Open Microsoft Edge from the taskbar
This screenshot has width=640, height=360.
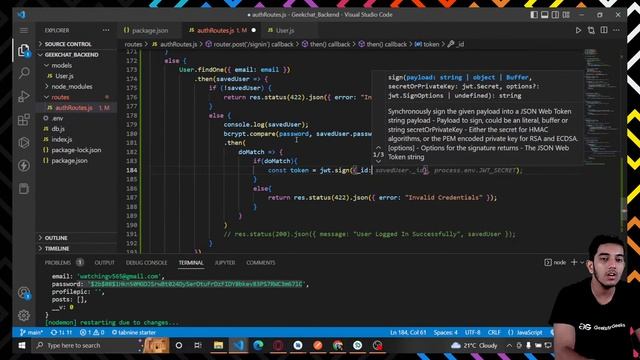[x=258, y=346]
